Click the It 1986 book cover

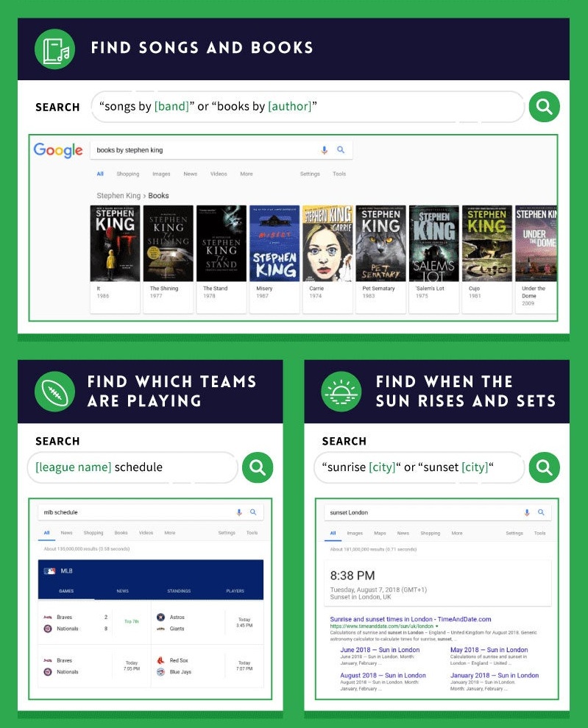[x=115, y=244]
